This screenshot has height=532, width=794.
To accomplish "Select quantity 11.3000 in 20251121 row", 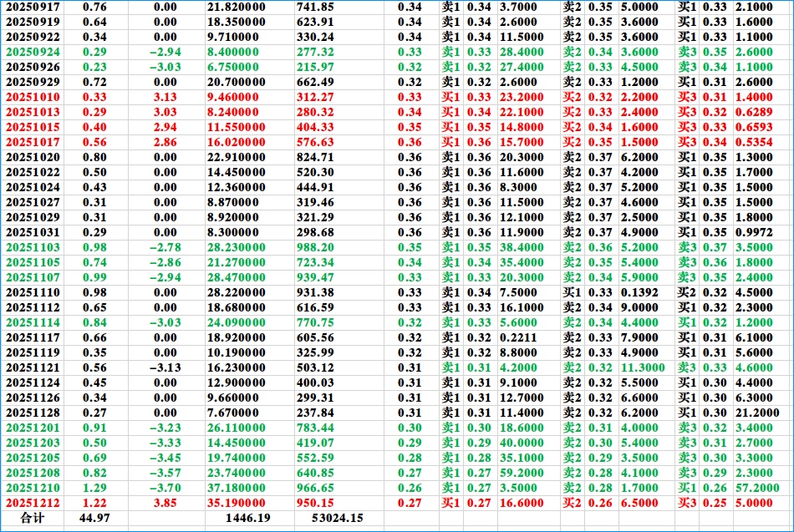I will point(643,368).
